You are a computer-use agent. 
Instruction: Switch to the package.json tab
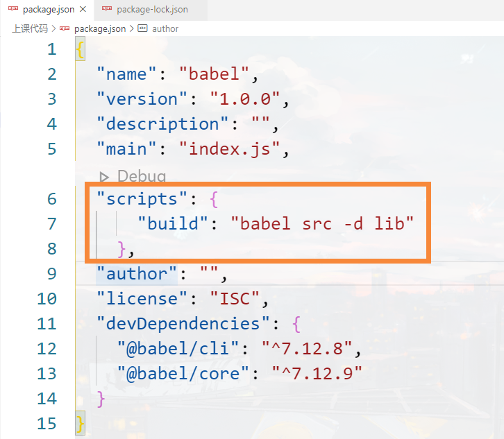pos(47,10)
